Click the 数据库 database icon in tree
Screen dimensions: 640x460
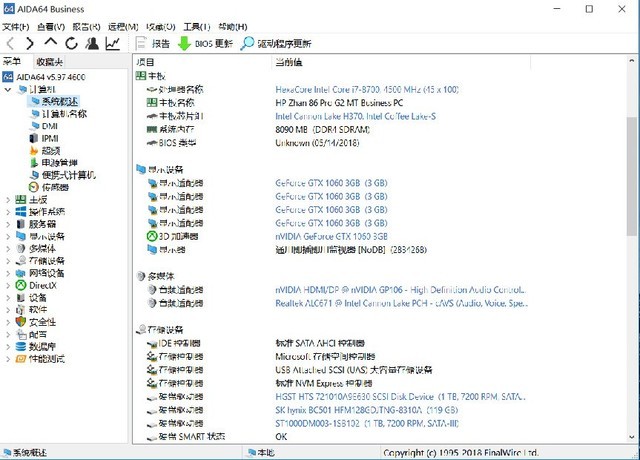(x=21, y=347)
